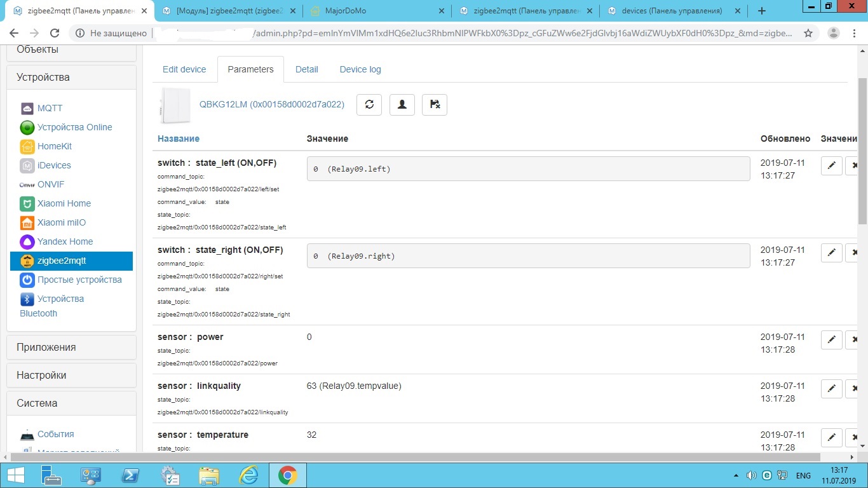This screenshot has height=488, width=868.
Task: Select zigbee2mqtt in the sidebar
Action: coord(71,261)
